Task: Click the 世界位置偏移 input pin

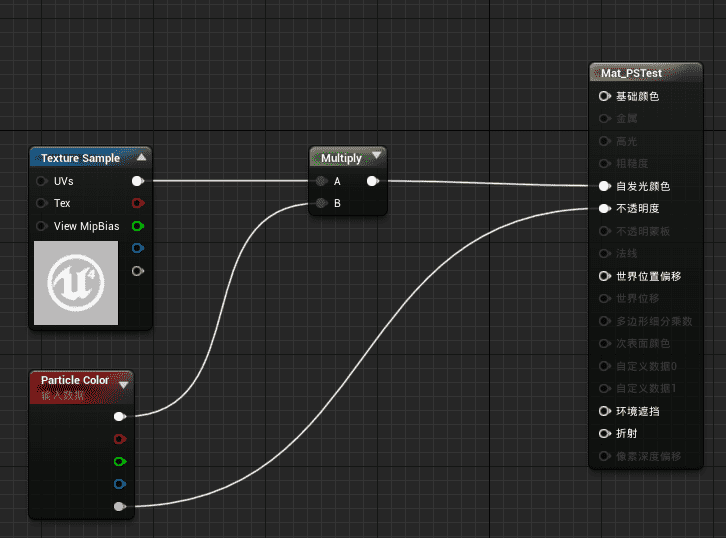Action: click(604, 276)
